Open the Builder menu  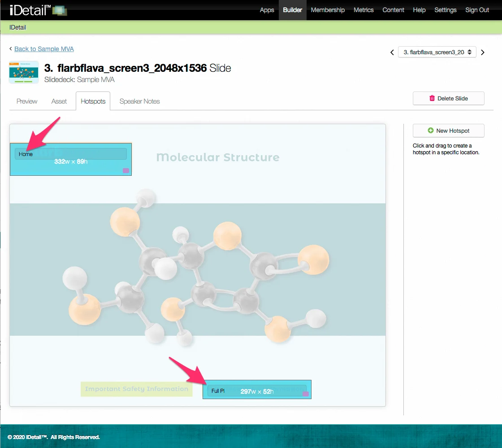point(292,10)
